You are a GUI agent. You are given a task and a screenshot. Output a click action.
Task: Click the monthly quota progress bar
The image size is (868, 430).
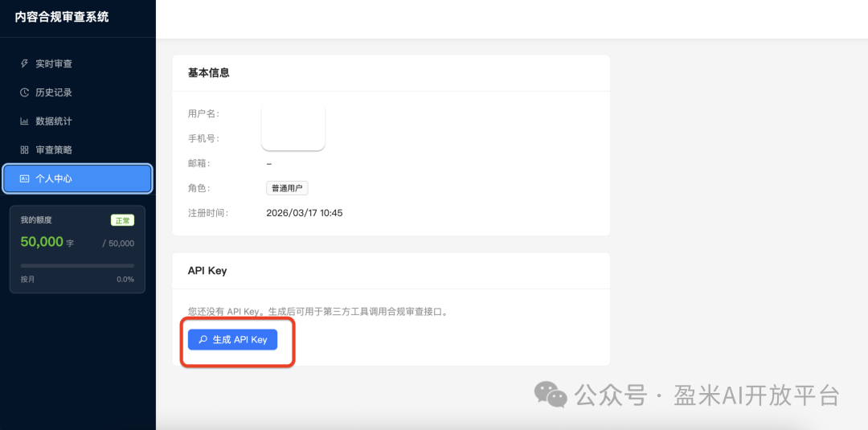point(77,266)
